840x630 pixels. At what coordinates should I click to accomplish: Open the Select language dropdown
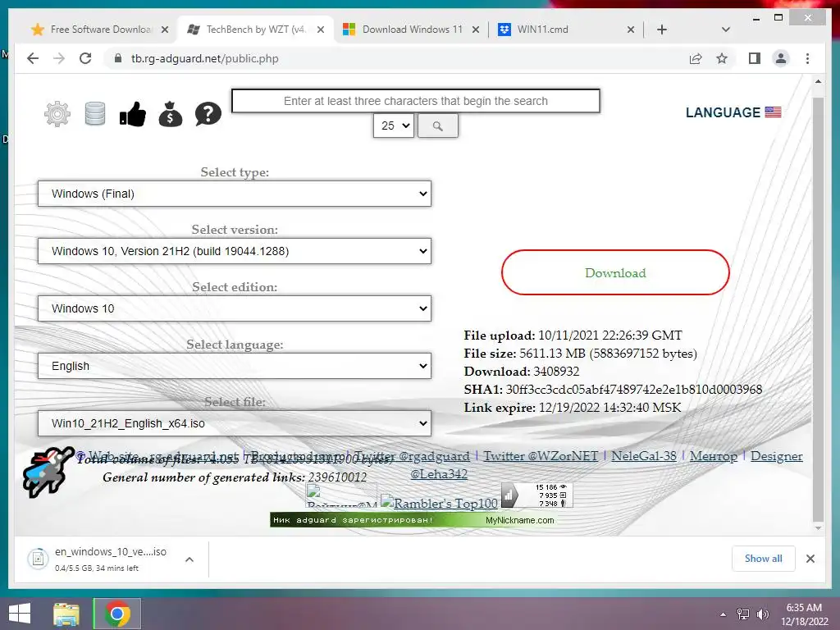pos(235,366)
